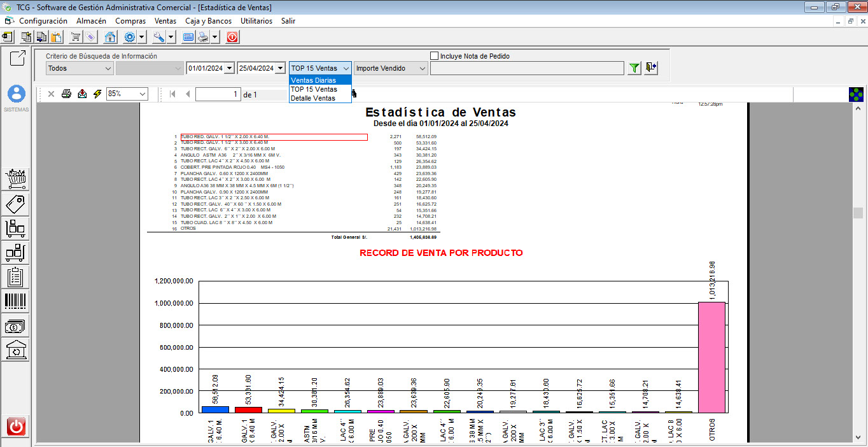Click the yellow lightning bolt icon
The image size is (868, 447).
pos(97,94)
